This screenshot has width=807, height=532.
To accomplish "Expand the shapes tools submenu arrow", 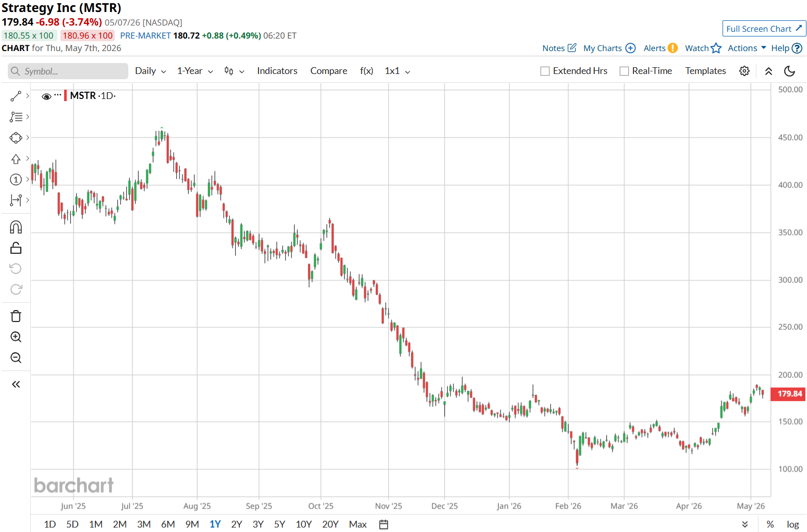I will pos(28,138).
